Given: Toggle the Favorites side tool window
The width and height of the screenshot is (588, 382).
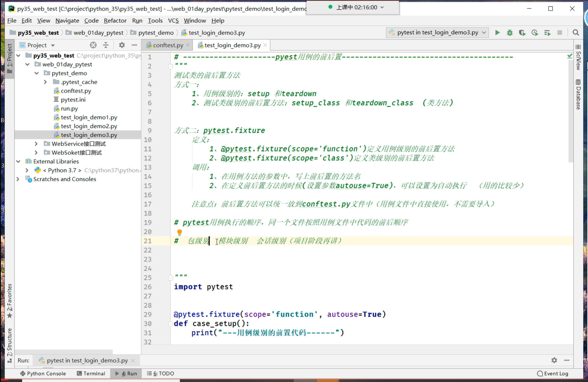Looking at the screenshot, I should 9,300.
